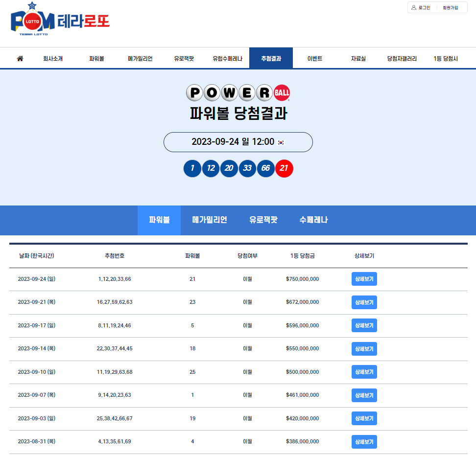
Task: Open 파워볼 in top navigation
Action: [96, 59]
